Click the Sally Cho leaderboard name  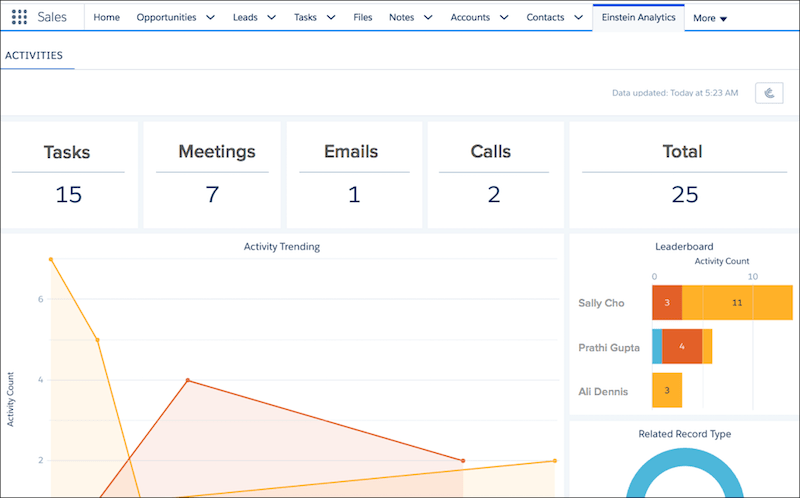point(601,303)
